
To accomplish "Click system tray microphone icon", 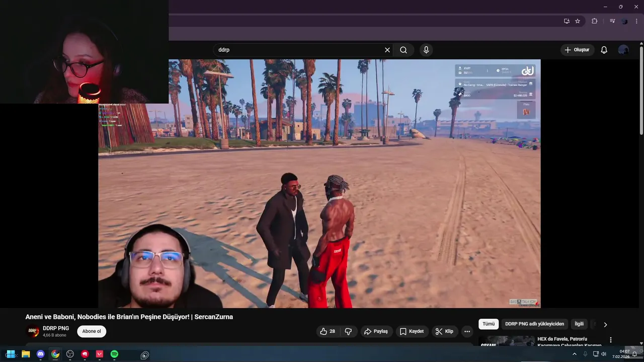I will [x=585, y=354].
